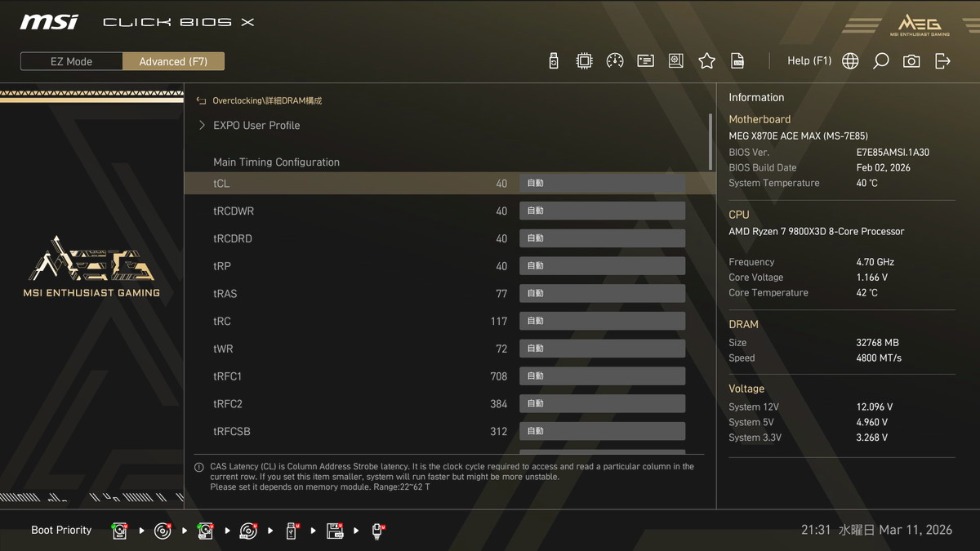Image resolution: width=980 pixels, height=551 pixels.
Task: Click the exit door icon
Action: point(942,61)
